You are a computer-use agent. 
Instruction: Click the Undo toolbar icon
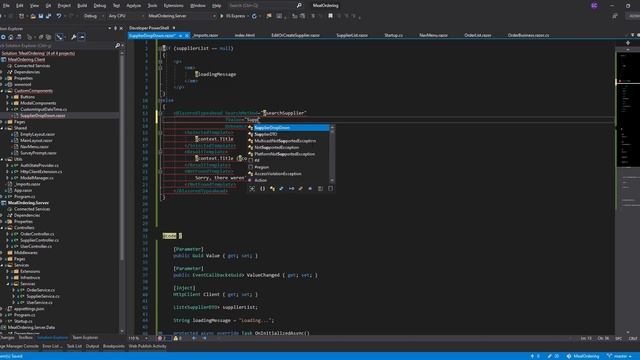(x=59, y=16)
